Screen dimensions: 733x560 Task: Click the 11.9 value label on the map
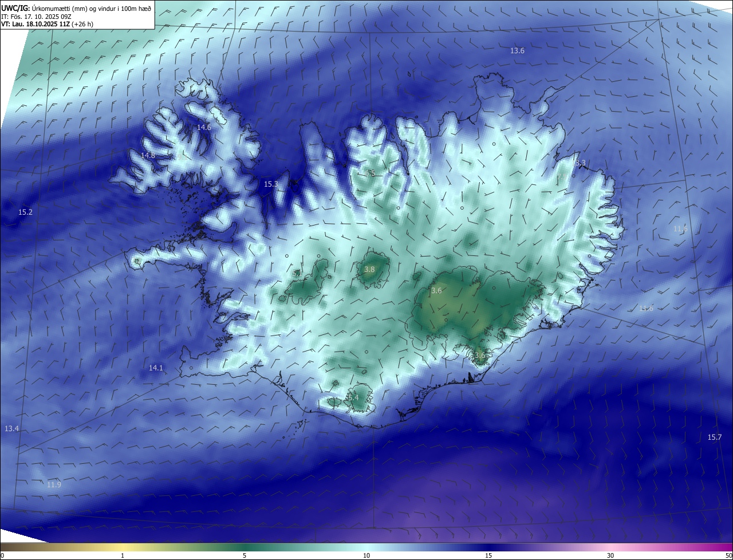click(x=54, y=484)
